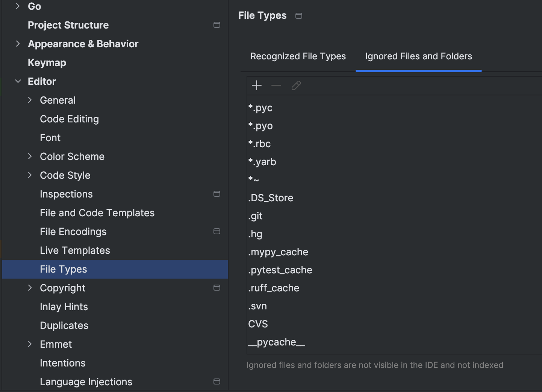
Task: Open the Font settings page
Action: (x=50, y=137)
